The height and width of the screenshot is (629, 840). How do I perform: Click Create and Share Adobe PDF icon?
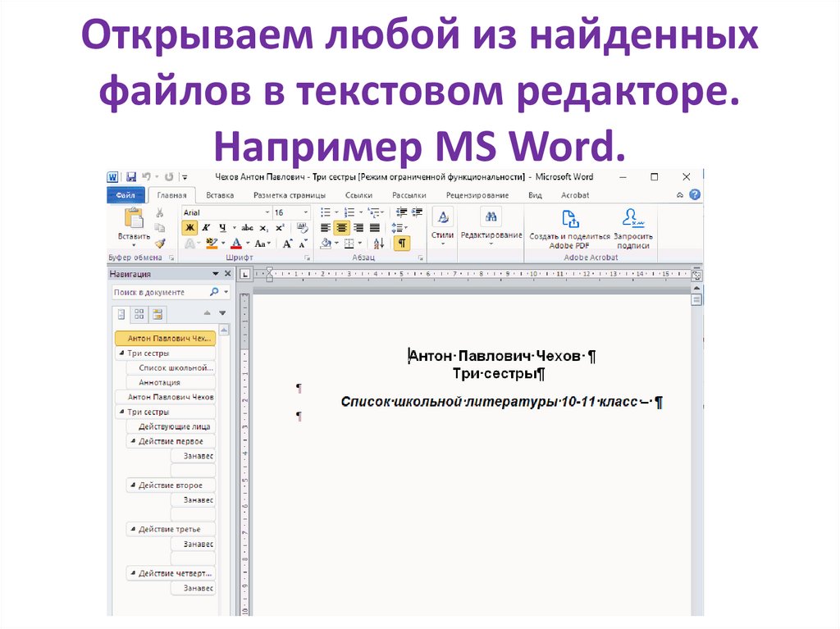570,219
